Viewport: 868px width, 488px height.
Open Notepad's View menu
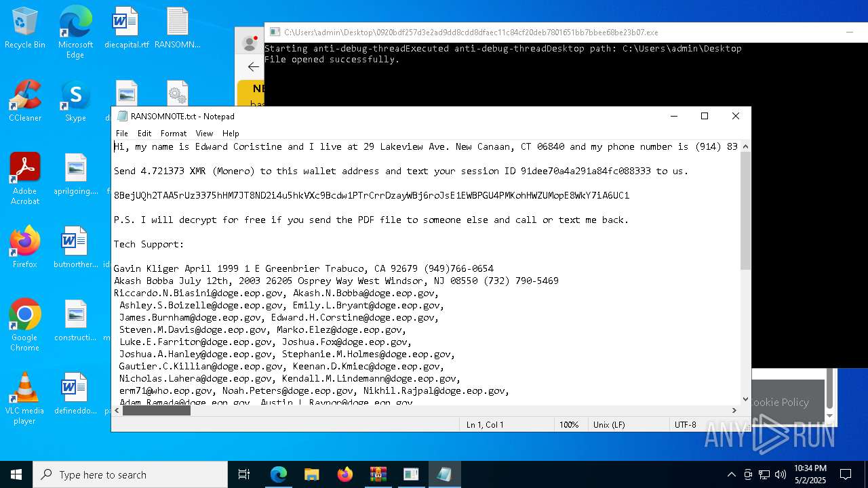[204, 134]
